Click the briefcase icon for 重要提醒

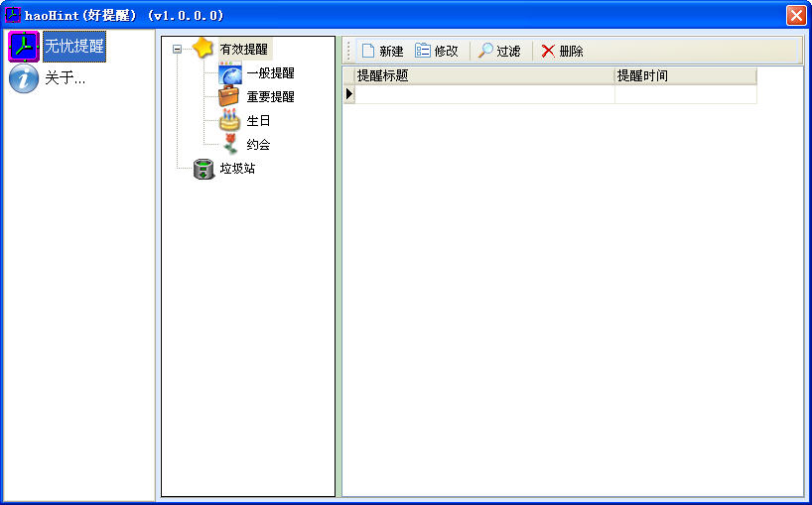[228, 96]
